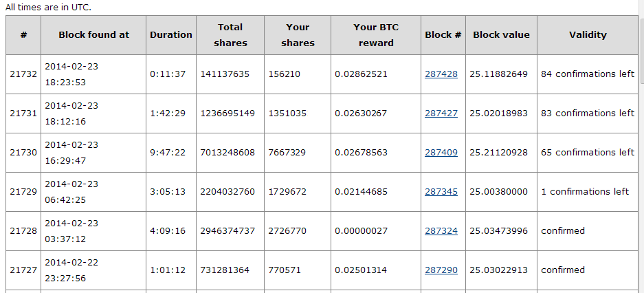Open block 287428 link
The height and width of the screenshot is (293, 644).
441,74
